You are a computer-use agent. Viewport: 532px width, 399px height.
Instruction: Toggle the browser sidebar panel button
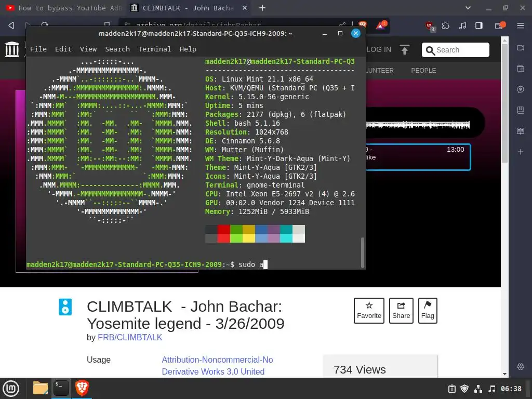478,25
